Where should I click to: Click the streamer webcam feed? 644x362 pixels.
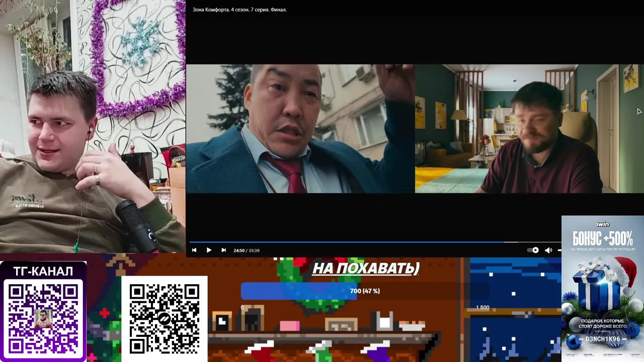pyautogui.click(x=93, y=126)
